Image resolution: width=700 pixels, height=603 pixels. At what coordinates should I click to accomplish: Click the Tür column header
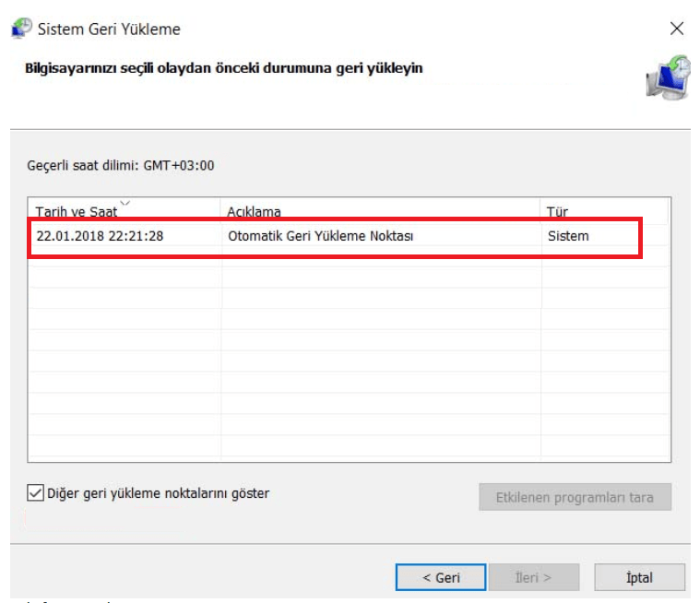604,210
